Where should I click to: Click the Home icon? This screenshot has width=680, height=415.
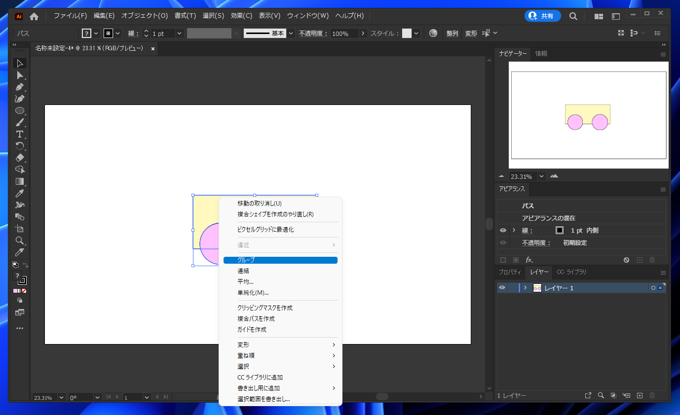pos(34,16)
